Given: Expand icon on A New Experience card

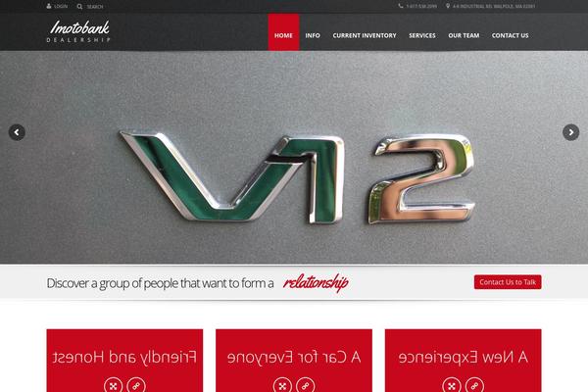Looking at the screenshot, I should [x=452, y=385].
